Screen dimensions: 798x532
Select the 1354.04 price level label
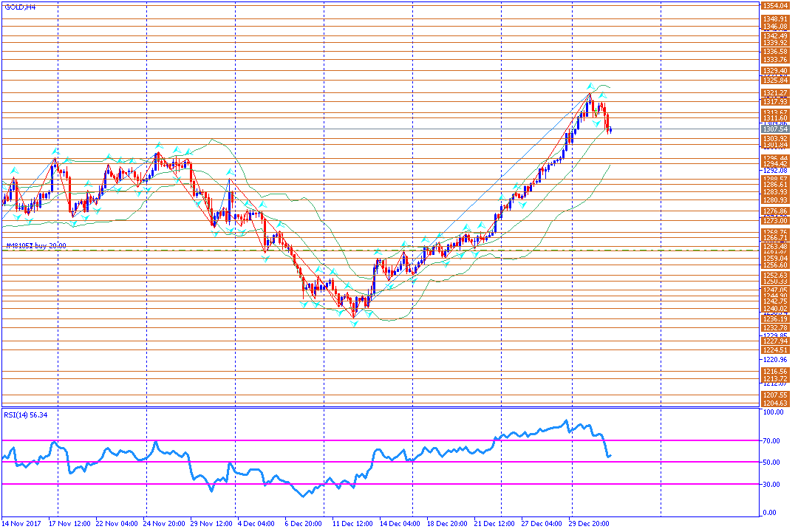(x=775, y=6)
